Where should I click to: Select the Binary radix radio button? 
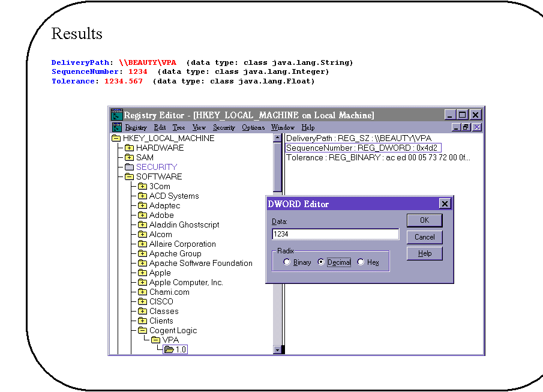pos(287,262)
